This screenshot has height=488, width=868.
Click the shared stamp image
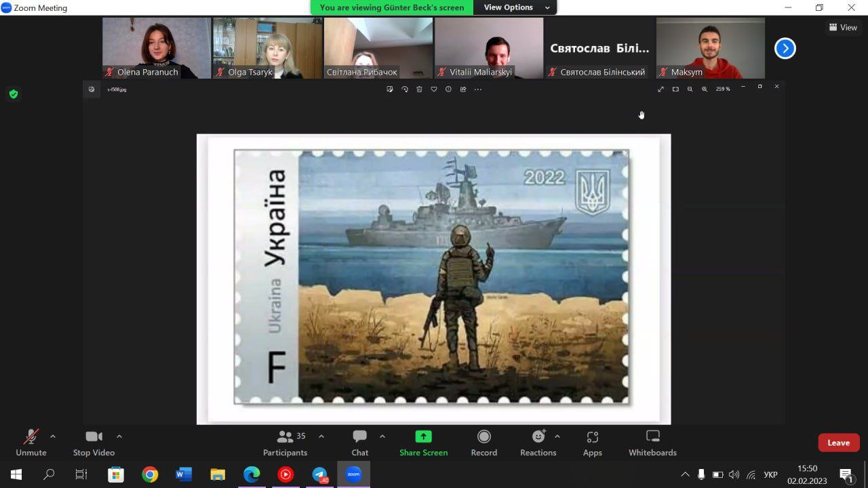click(x=433, y=279)
